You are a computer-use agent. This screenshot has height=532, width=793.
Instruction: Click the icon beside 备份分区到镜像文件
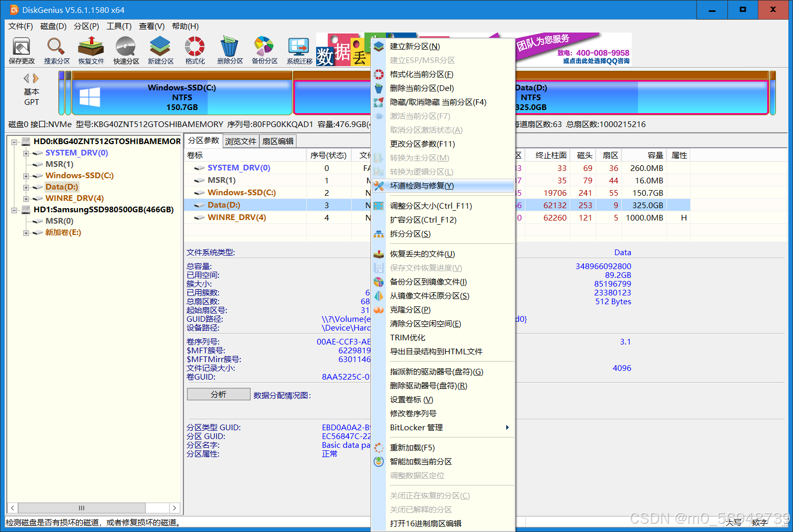(x=379, y=282)
